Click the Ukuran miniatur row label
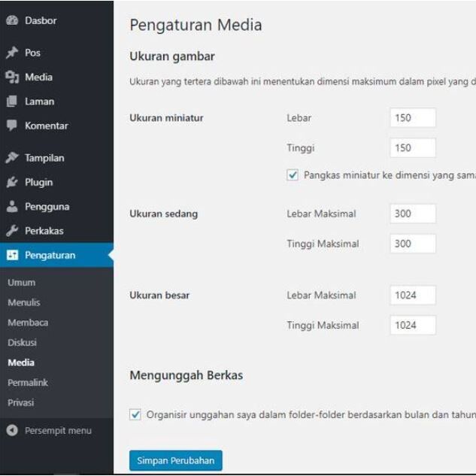This screenshot has width=476, height=476. [x=166, y=118]
